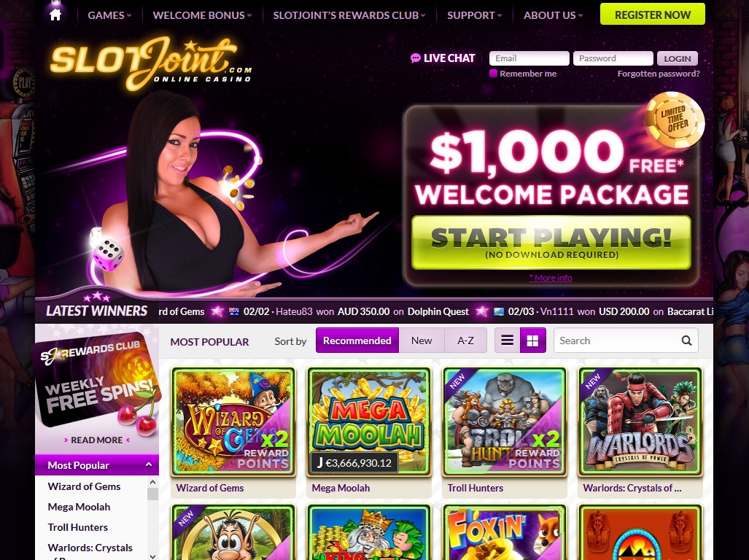The height and width of the screenshot is (560, 749).
Task: Click the Forgotten password link
Action: pos(659,74)
